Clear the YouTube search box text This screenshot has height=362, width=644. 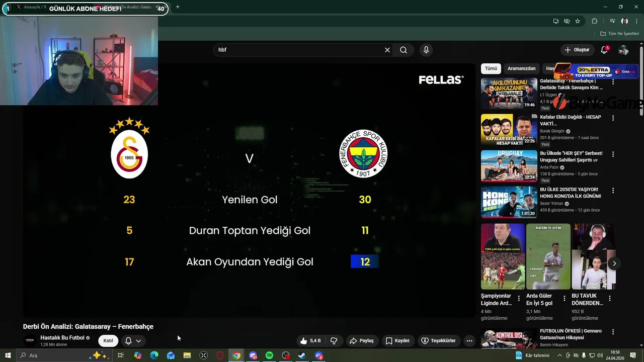point(387,50)
